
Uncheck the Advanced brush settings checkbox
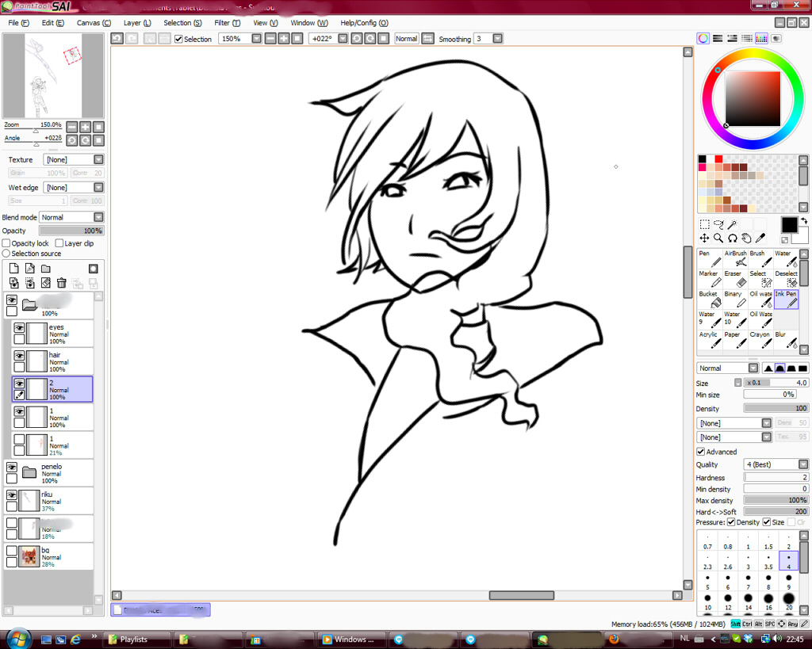coord(701,452)
